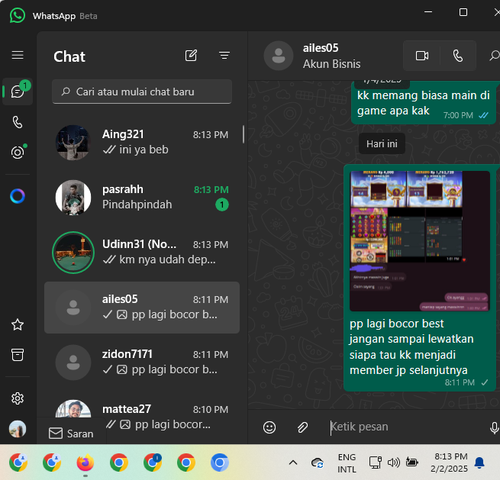Open the Calls tab in sidebar
Image resolution: width=500 pixels, height=480 pixels.
point(17,122)
